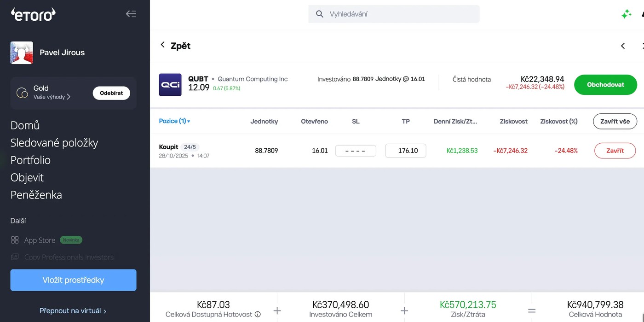
Task: Open QUBT ticker name
Action: [x=198, y=79]
